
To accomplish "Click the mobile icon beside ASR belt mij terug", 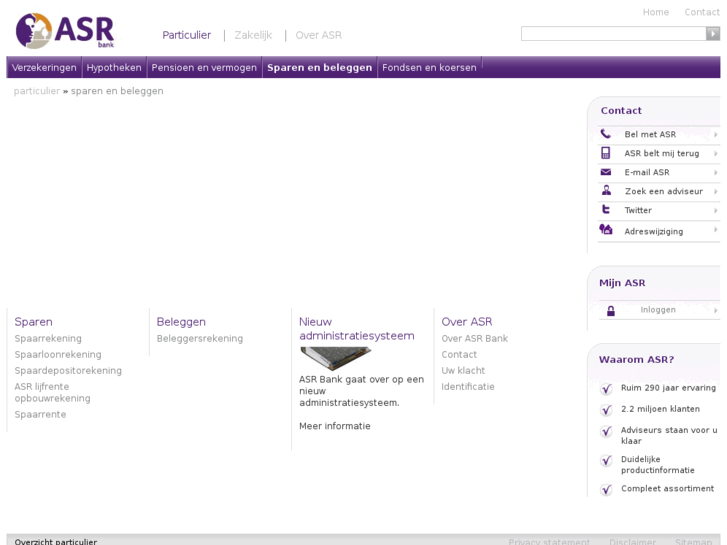I will pos(605,153).
